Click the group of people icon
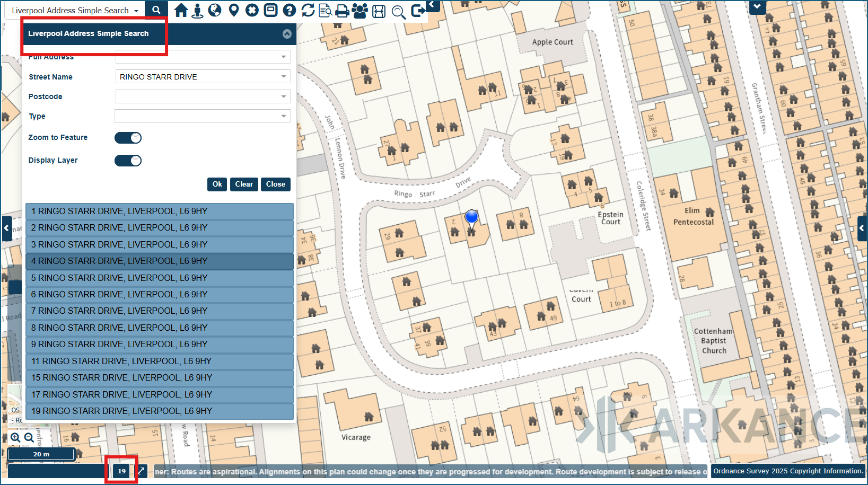868x485 pixels. click(x=360, y=11)
